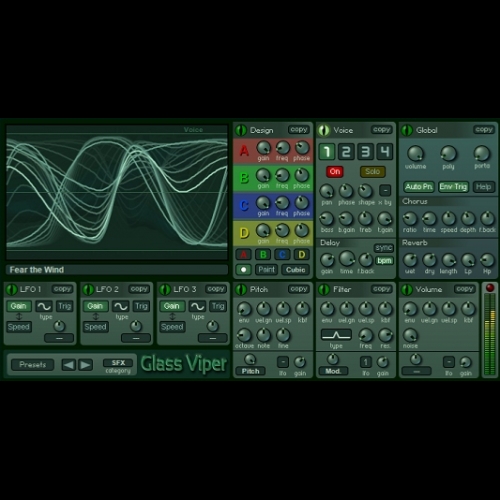Open LFO 2 destination selector below knob
Screen dimensions: 500x500
pyautogui.click(x=136, y=338)
